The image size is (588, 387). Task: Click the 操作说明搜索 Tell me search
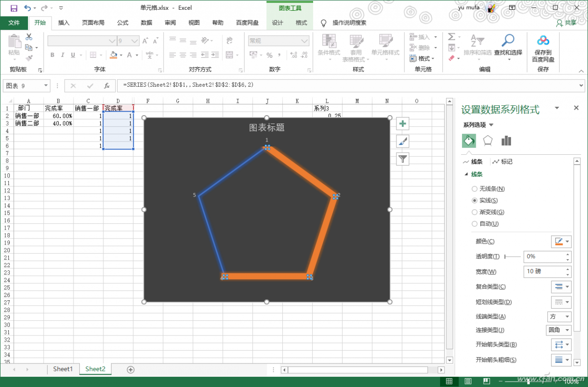point(349,23)
